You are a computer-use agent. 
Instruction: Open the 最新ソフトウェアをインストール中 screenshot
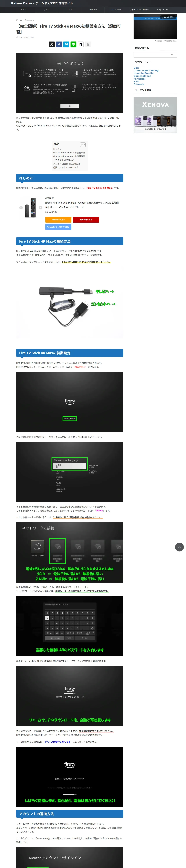pyautogui.click(x=70, y=777)
